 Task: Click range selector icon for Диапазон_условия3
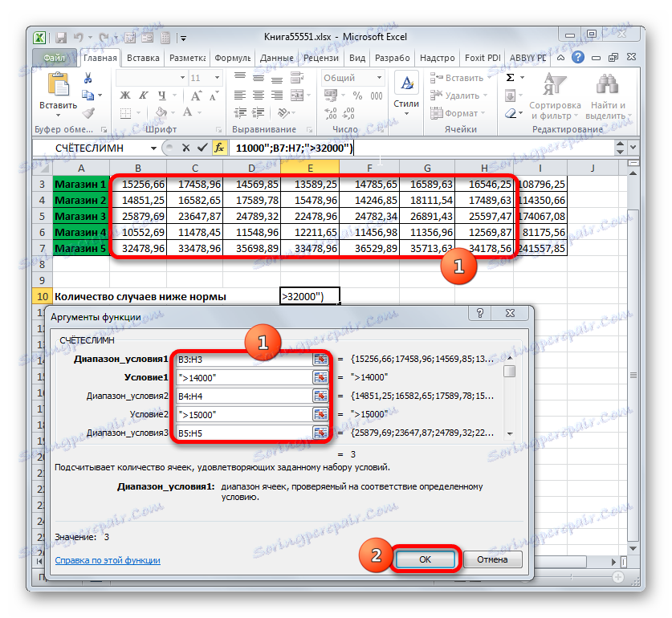pyautogui.click(x=320, y=433)
